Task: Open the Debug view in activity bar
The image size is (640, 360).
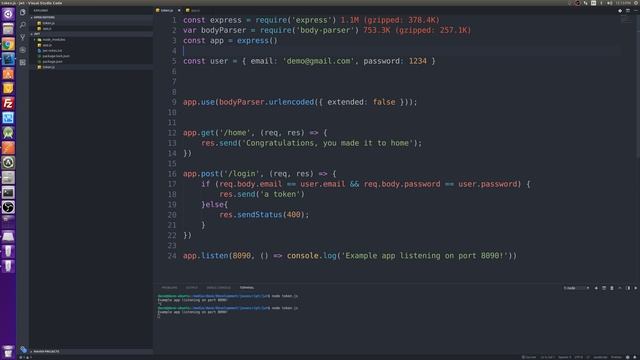Action: (22, 50)
